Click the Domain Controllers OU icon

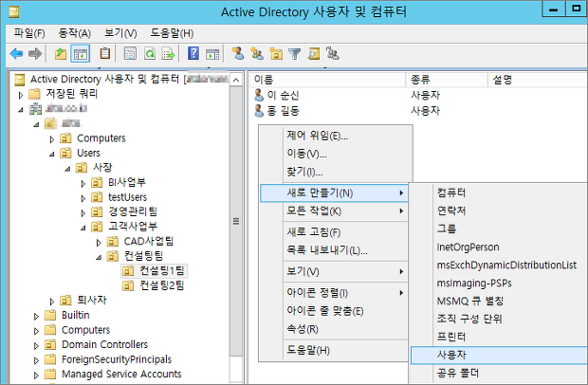(x=50, y=344)
